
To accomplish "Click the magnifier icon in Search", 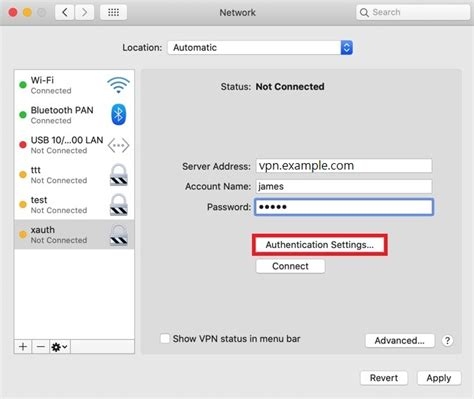I will pyautogui.click(x=364, y=13).
